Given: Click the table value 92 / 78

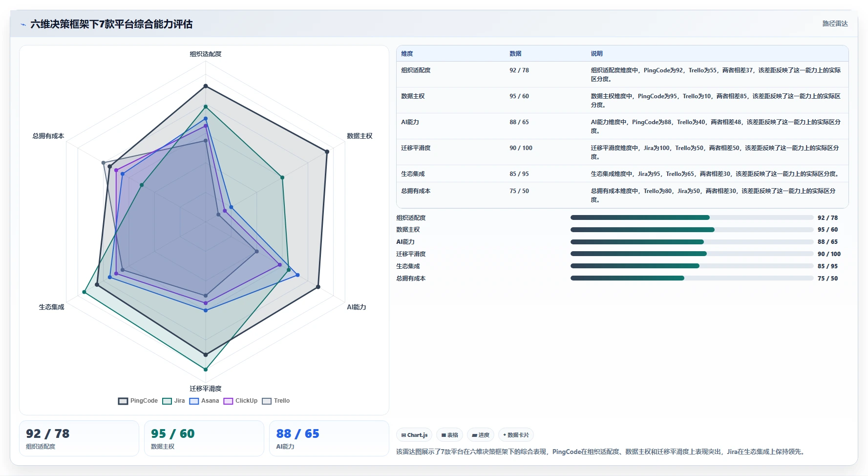Looking at the screenshot, I should [x=519, y=70].
